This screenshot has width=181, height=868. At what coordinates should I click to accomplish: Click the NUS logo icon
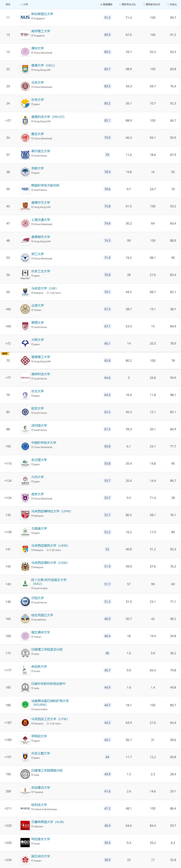25,17
